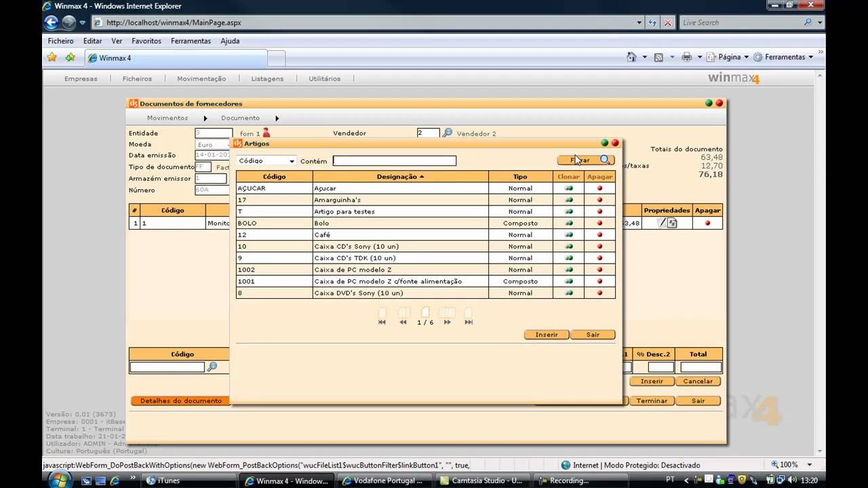868x488 pixels.
Task: Go to the next page of article results
Action: [447, 322]
